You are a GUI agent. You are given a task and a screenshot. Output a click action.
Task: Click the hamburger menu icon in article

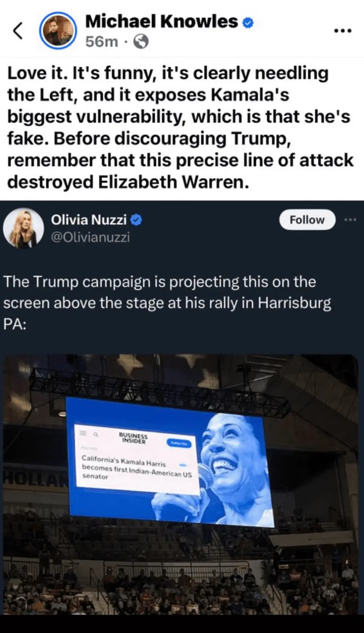(83, 433)
